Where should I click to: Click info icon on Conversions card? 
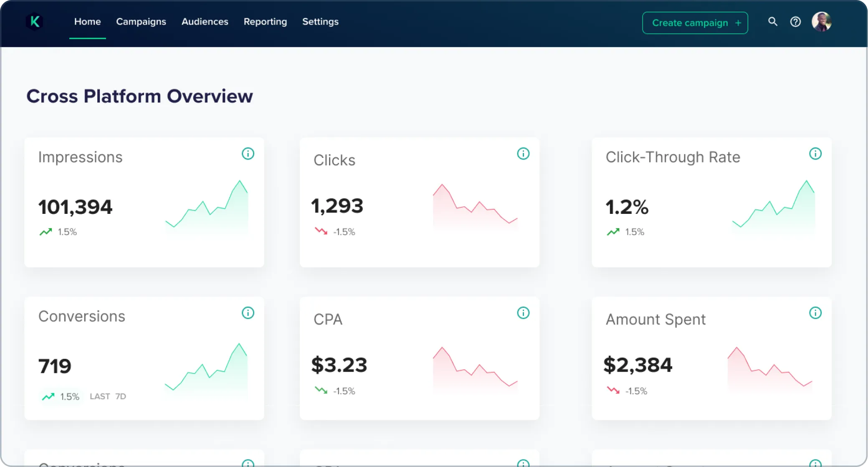[x=248, y=313]
